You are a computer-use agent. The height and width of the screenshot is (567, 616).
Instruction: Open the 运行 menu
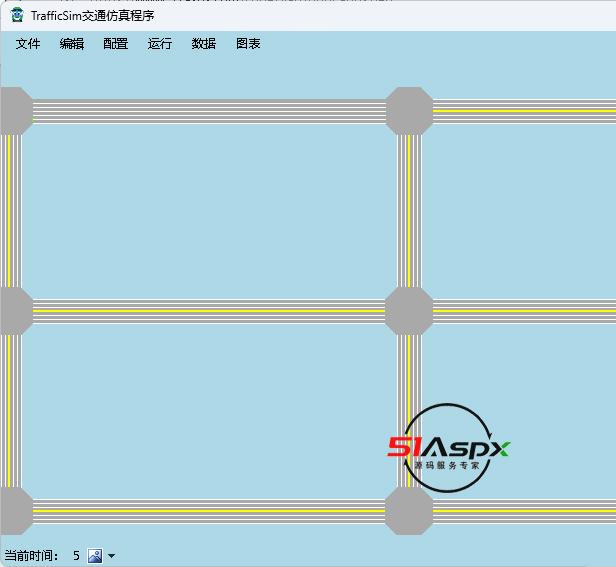point(160,44)
